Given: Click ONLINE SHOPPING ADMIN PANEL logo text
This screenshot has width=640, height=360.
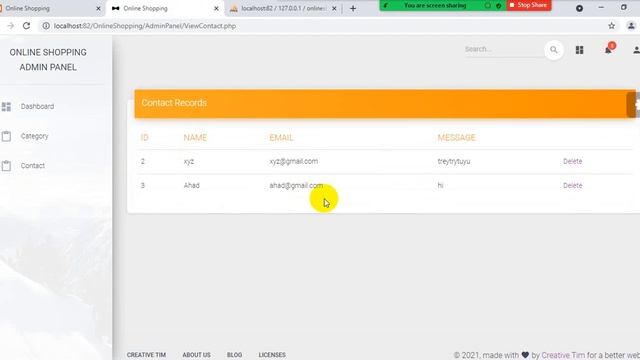Looking at the screenshot, I should [x=48, y=60].
